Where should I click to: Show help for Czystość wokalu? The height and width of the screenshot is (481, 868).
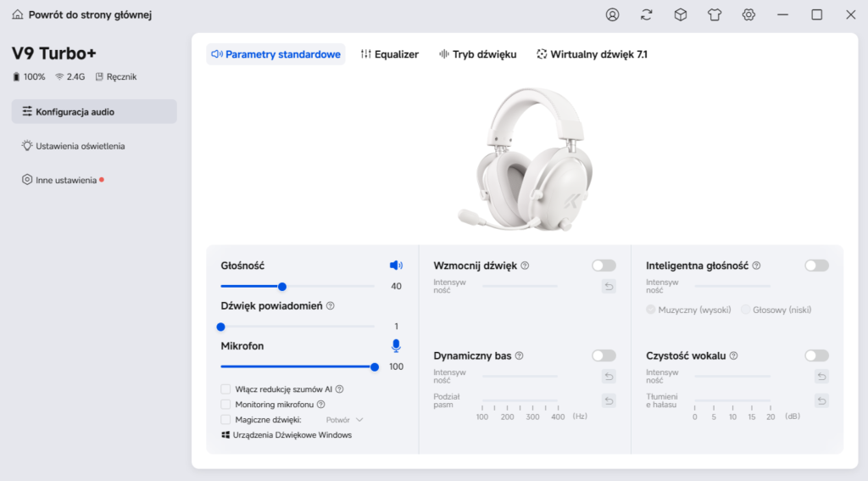tap(733, 355)
